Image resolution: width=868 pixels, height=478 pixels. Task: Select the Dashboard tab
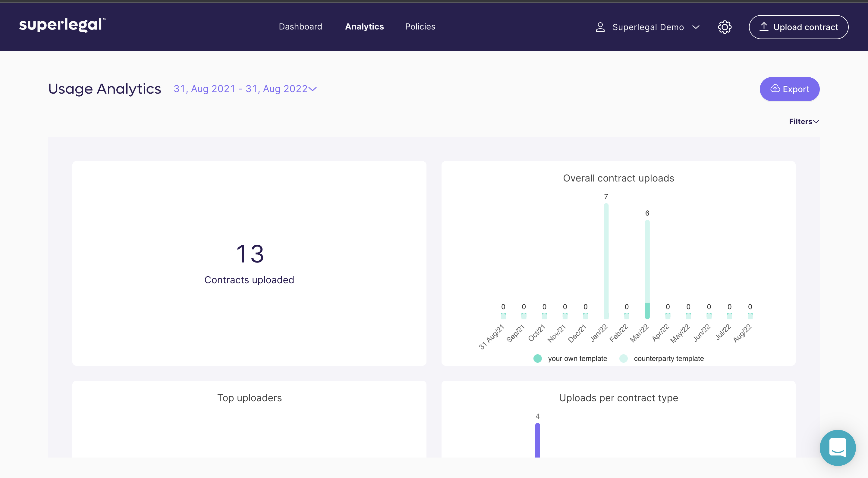pyautogui.click(x=300, y=26)
